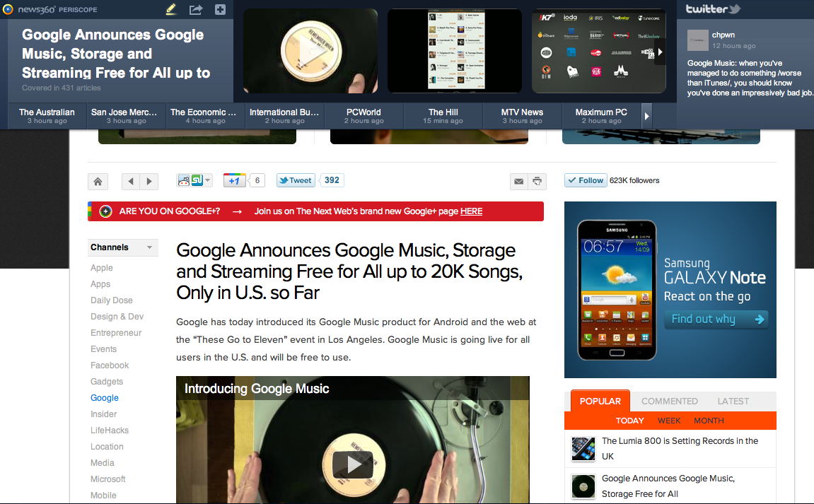Select The Australian source tab
Screen dimensions: 814x504
pos(47,116)
